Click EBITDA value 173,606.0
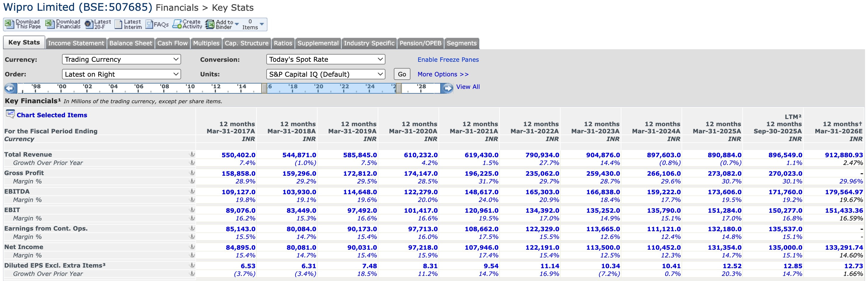868x281 pixels. tap(724, 192)
